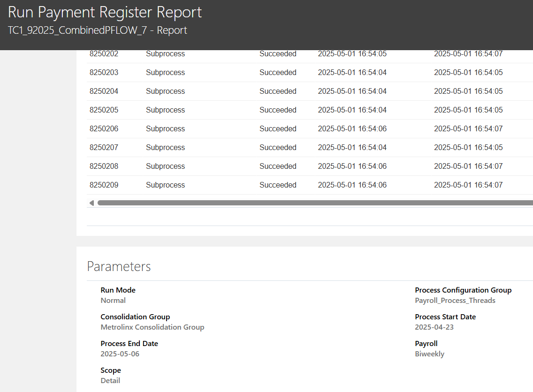Click Subprocess in row 8250206
Viewport: 533px width, 392px height.
166,128
